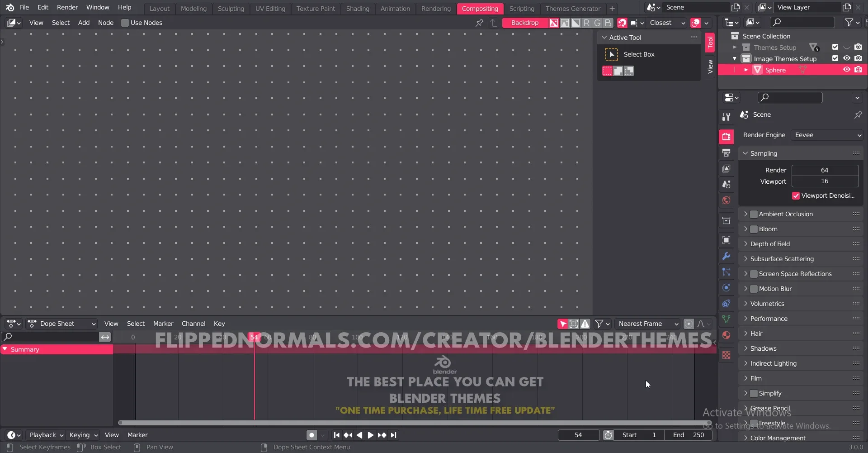Screen dimensions: 868x453
Task: Open the Themes Generator workspace tab
Action: tap(573, 9)
